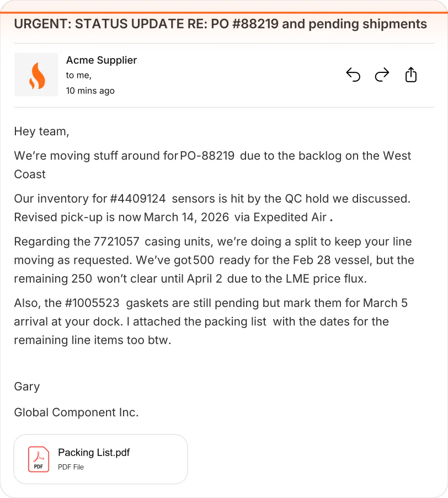Click the forward arrow icon
This screenshot has height=498, width=448.
(382, 75)
